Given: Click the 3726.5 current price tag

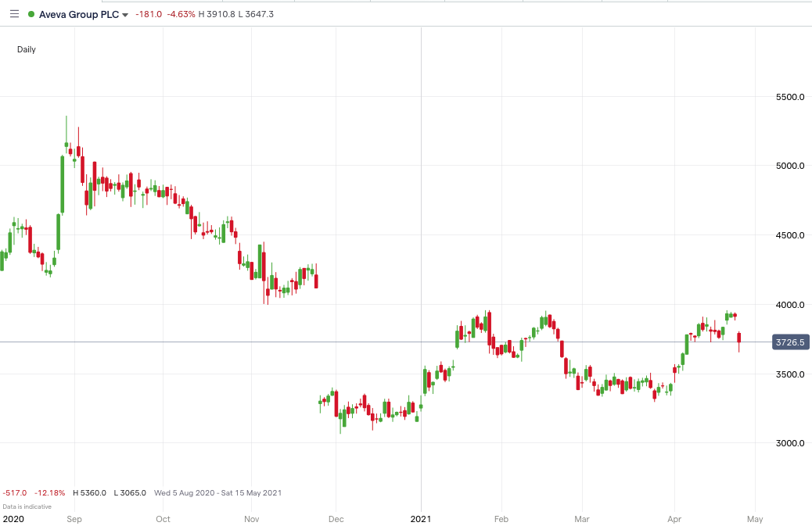Looking at the screenshot, I should pyautogui.click(x=789, y=342).
